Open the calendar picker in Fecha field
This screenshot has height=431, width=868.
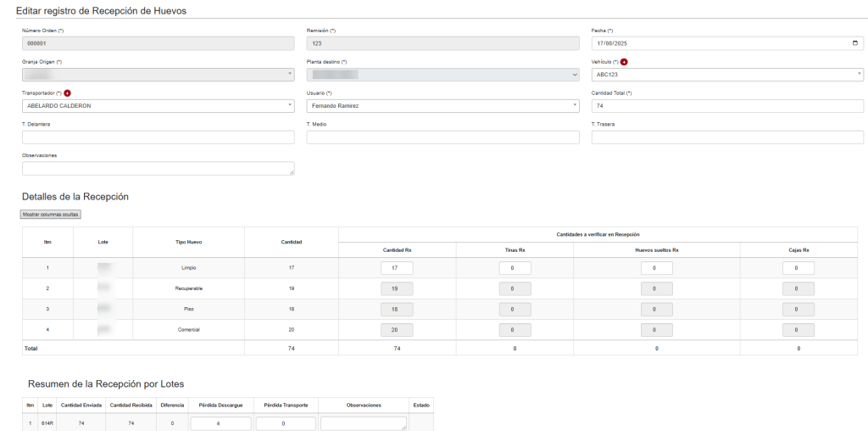coord(855,43)
